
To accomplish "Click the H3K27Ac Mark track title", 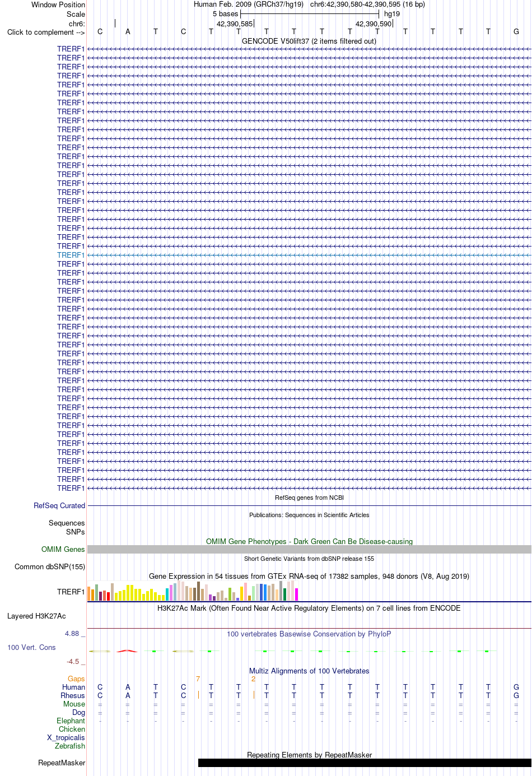I will 309,608.
